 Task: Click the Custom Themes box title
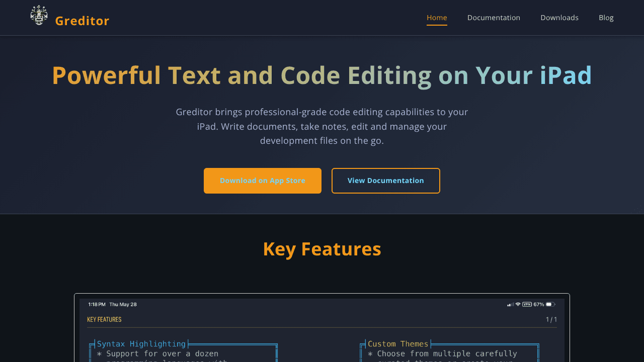(398, 344)
